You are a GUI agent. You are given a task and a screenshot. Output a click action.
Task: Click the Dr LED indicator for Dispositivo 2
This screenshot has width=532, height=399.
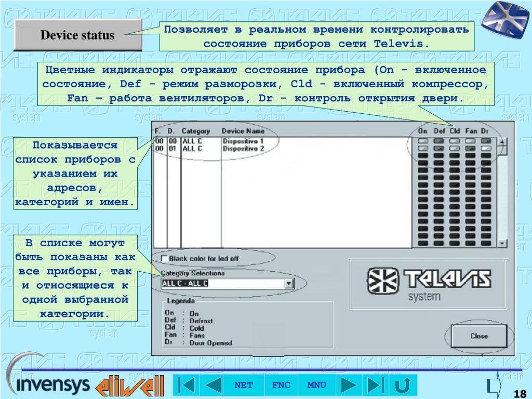pos(486,148)
